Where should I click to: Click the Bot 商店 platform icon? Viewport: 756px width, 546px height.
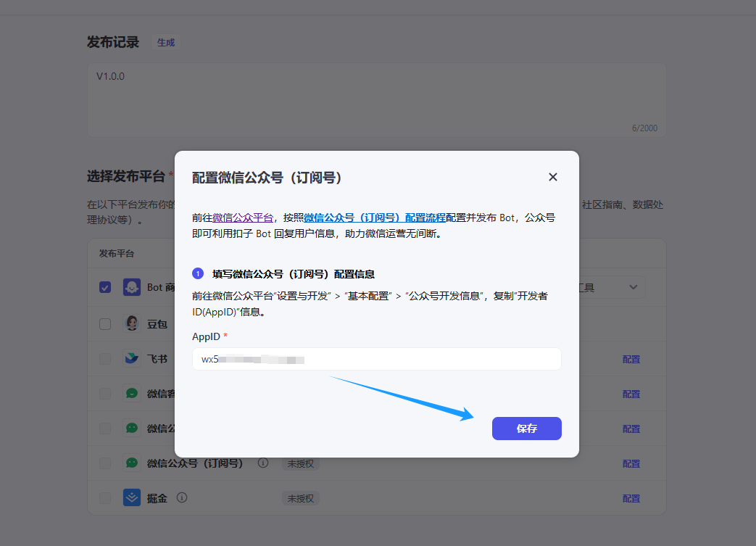(131, 287)
